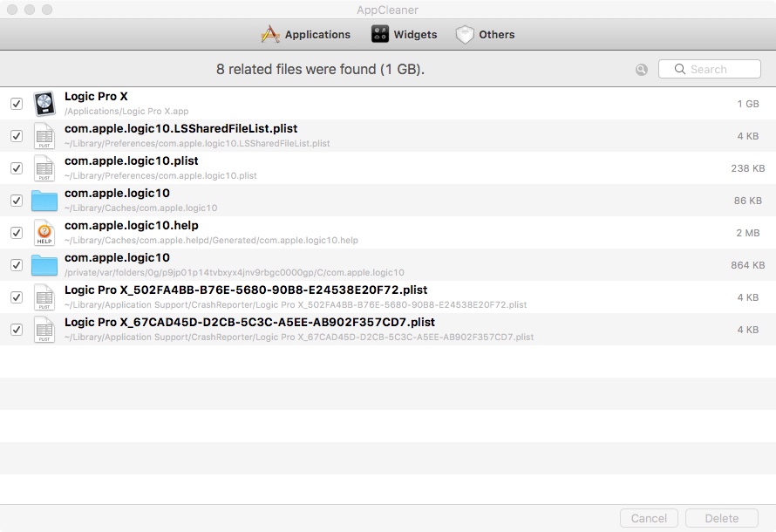Click the Caches com.apple.logic10 folder icon
The image size is (776, 532).
[44, 201]
